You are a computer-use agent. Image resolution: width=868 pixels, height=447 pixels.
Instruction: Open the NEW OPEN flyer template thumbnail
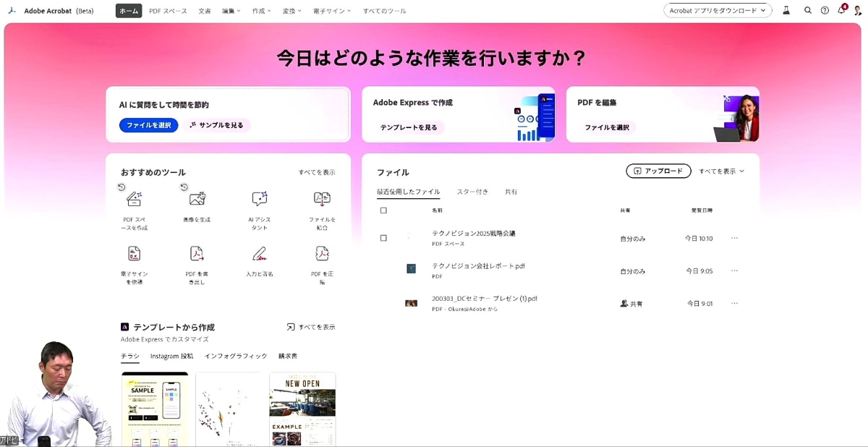click(x=302, y=409)
